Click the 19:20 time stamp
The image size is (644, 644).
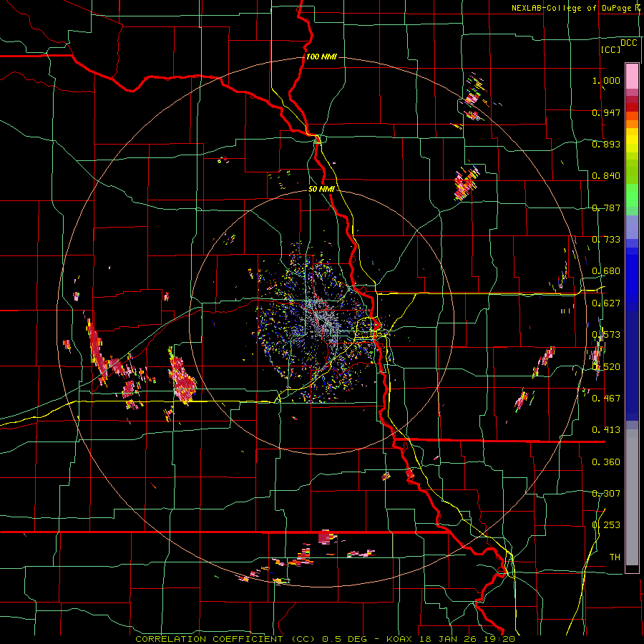pos(501,639)
